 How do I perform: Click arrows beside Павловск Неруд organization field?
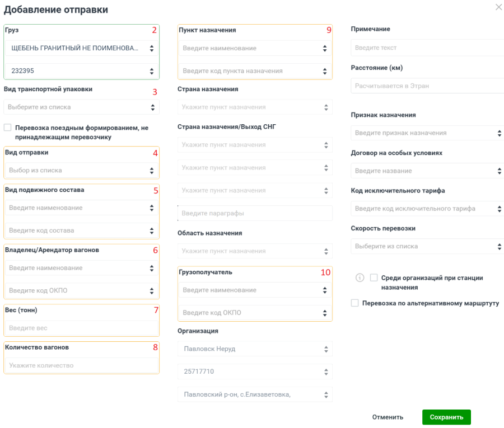pos(325,349)
